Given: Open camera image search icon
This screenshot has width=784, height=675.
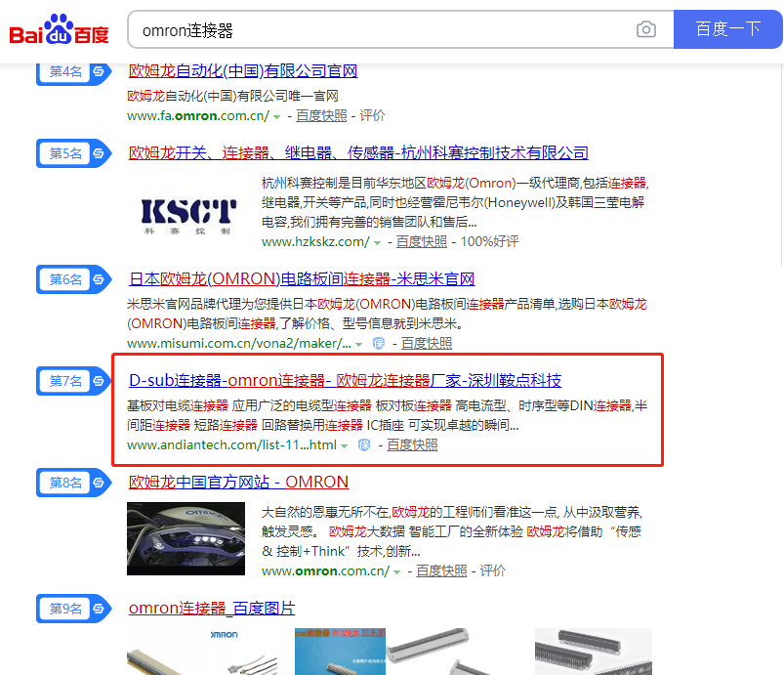Looking at the screenshot, I should coord(646,29).
